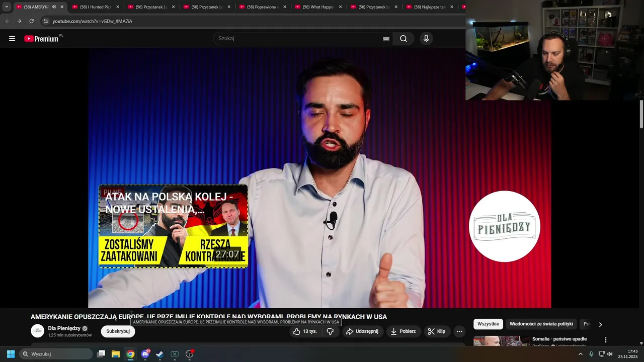Open the clock showing 17:43
Screen dimensions: 644x362
(629, 354)
